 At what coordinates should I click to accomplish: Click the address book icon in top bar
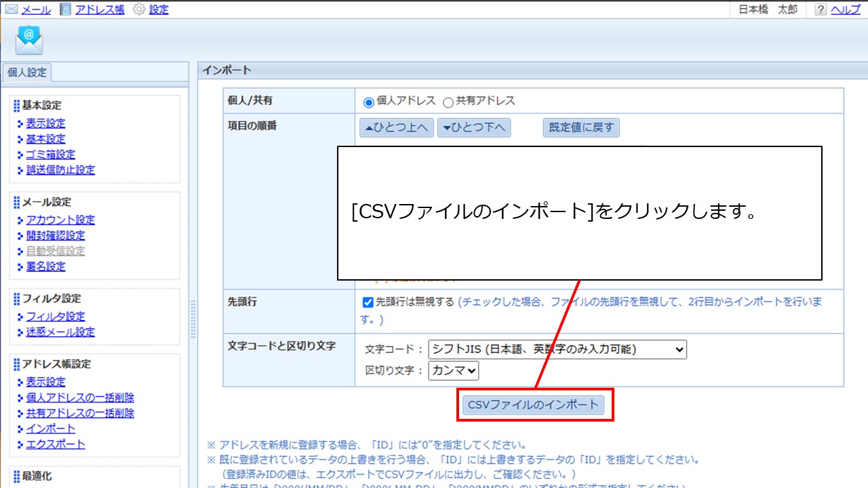pyautogui.click(x=65, y=9)
